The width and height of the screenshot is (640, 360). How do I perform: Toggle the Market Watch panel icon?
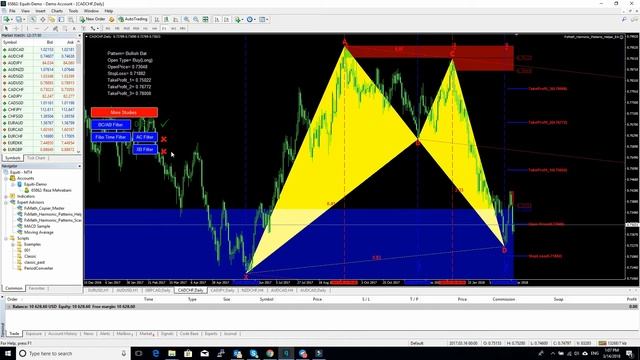pos(33,19)
